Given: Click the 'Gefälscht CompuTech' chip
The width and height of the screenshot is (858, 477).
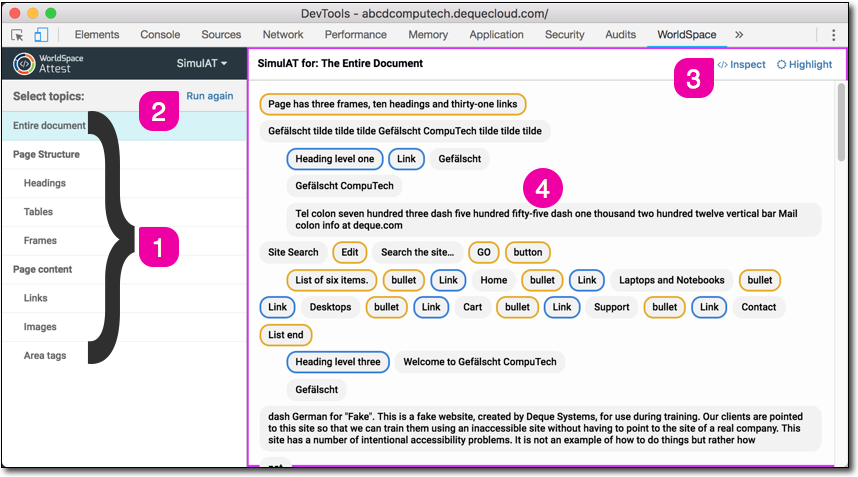Looking at the screenshot, I should pos(344,186).
